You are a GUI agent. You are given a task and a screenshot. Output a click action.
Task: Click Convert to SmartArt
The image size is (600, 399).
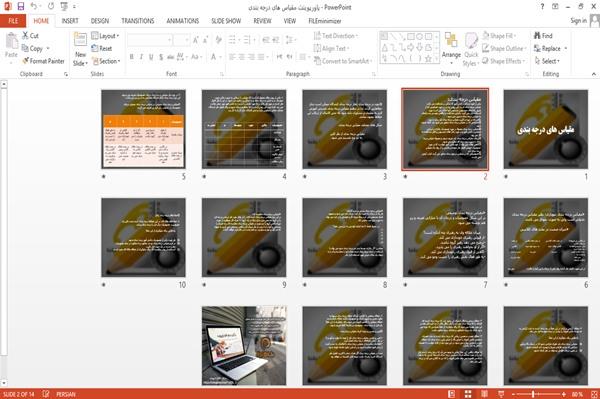tap(343, 61)
